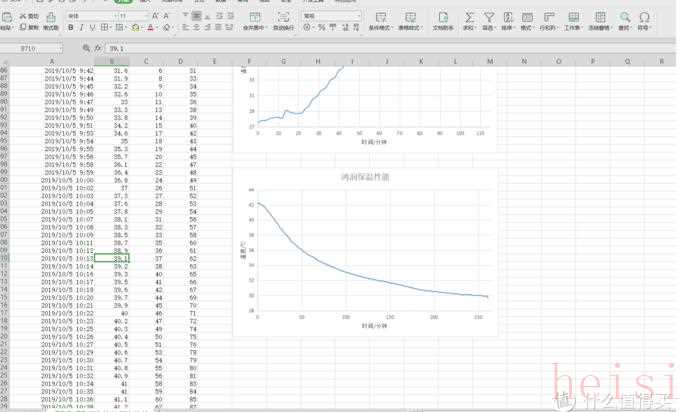
Task: Click the Bold formatting button
Action: pos(71,28)
